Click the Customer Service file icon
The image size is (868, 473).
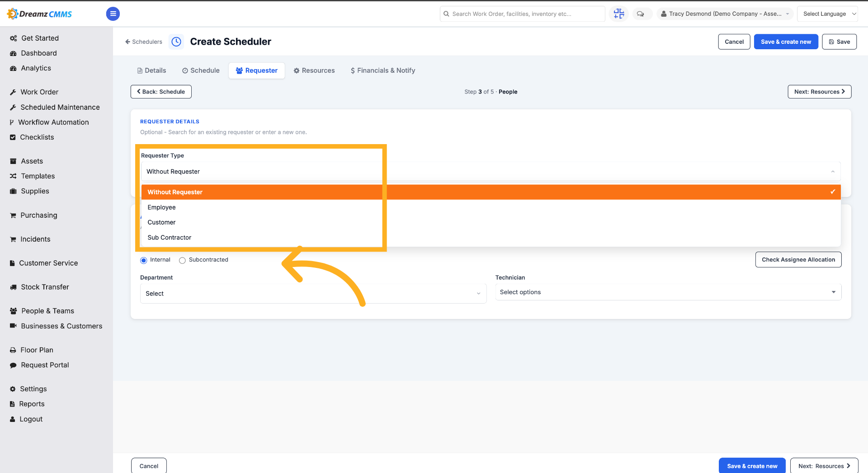12,263
